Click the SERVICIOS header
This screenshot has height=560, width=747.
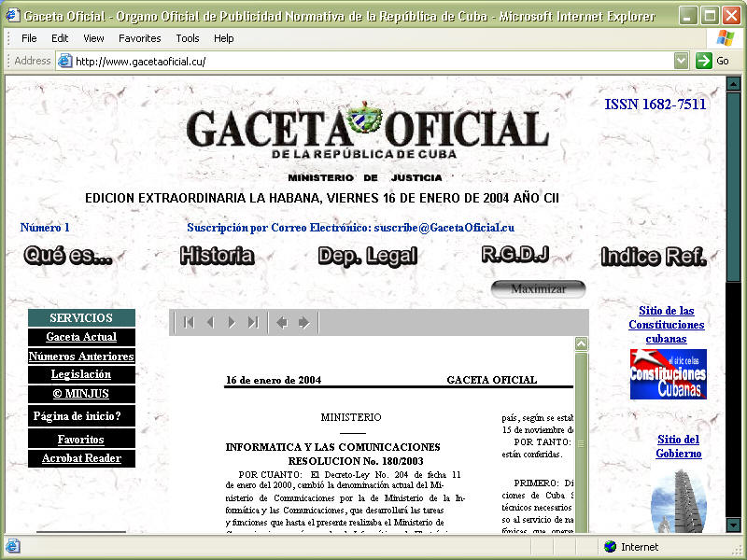pos(81,317)
